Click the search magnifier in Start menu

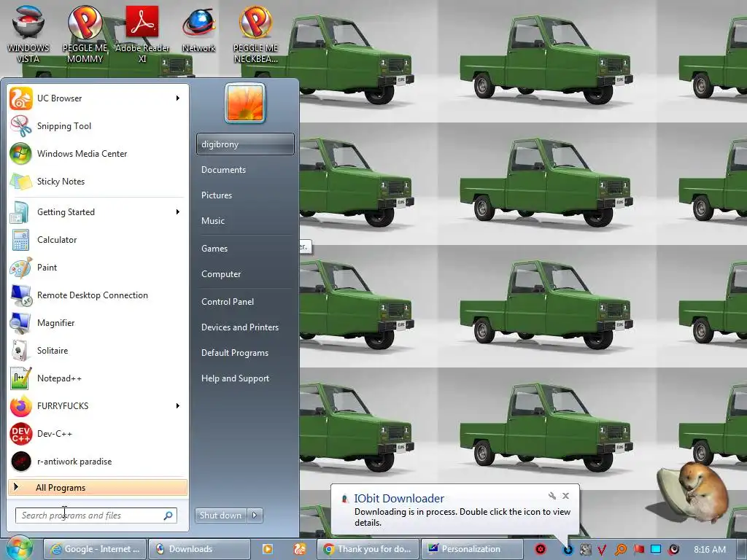[x=169, y=516]
